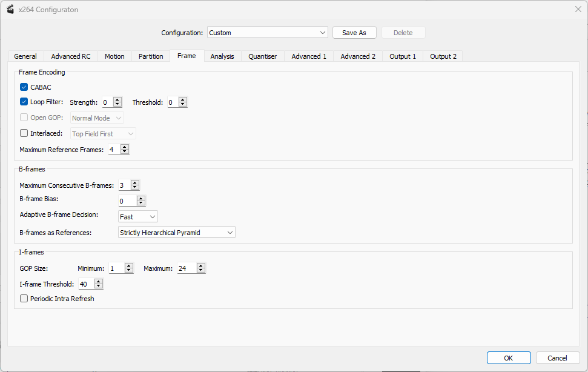This screenshot has width=588, height=372.
Task: Increase the GOP Size Minimum
Action: 129,266
